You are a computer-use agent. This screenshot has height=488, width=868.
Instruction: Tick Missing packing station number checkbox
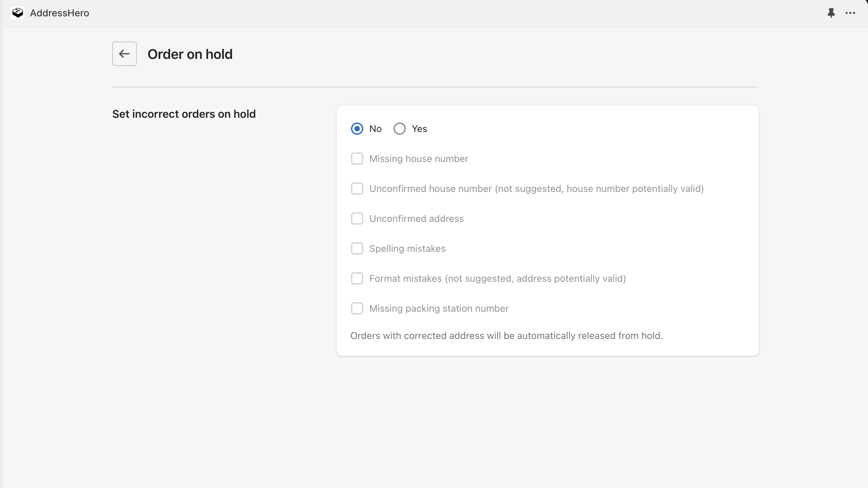(x=357, y=308)
